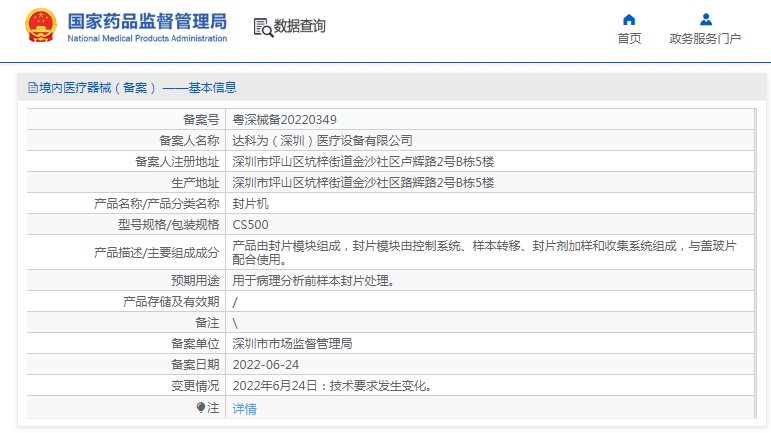This screenshot has width=771, height=433.
Task: Click the lightbulb icon beside 详情
Action: pyautogui.click(x=201, y=408)
